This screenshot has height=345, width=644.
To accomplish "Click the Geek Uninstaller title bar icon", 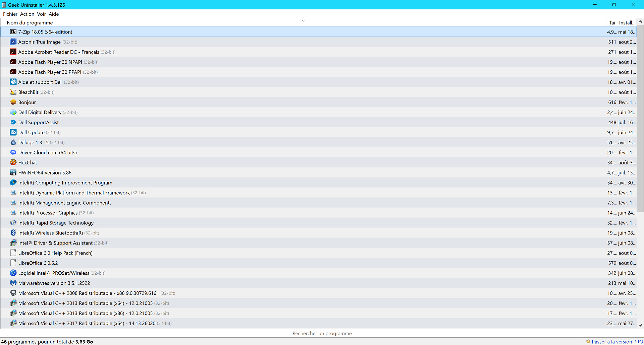I will (x=4, y=5).
